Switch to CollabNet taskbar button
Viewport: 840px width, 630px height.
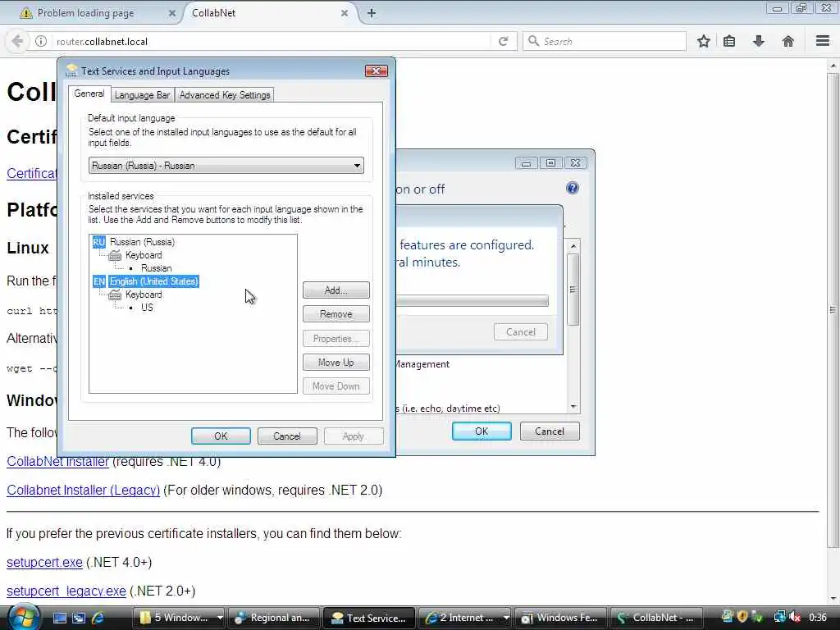(655, 618)
